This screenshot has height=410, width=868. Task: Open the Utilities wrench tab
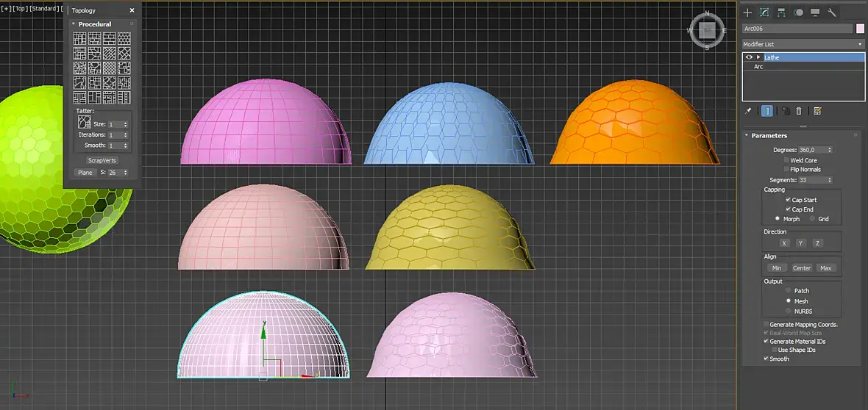pos(831,12)
